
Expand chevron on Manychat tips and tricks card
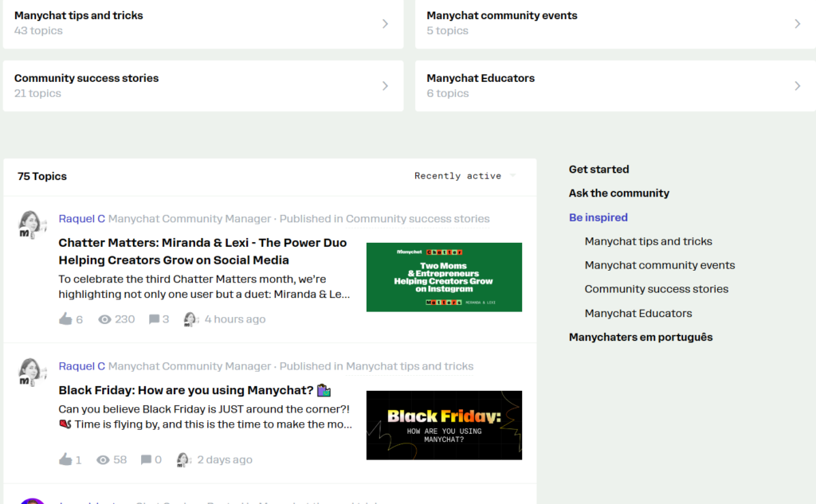tap(385, 24)
